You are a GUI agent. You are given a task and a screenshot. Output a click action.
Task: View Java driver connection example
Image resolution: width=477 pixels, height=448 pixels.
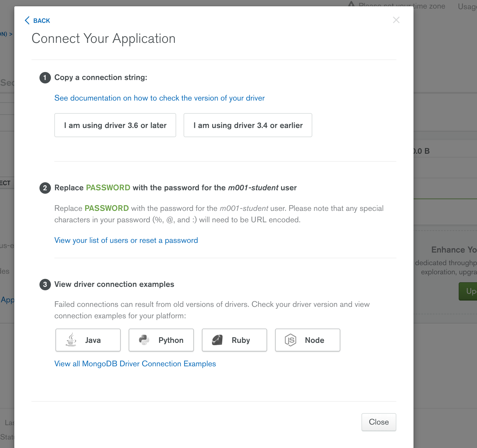[88, 340]
